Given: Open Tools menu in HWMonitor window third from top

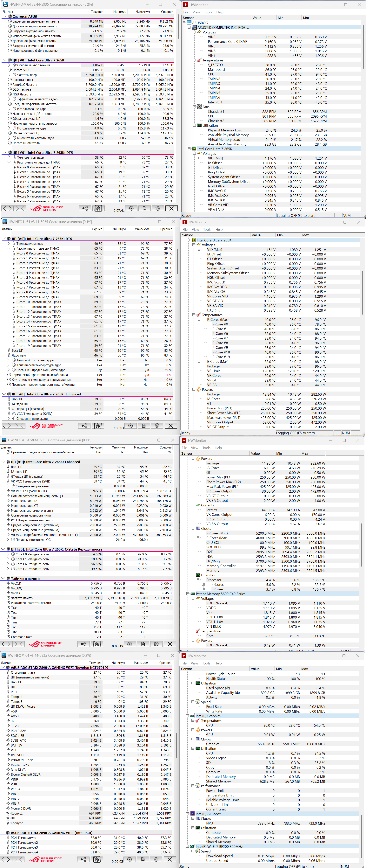Looking at the screenshot, I should point(207,448).
